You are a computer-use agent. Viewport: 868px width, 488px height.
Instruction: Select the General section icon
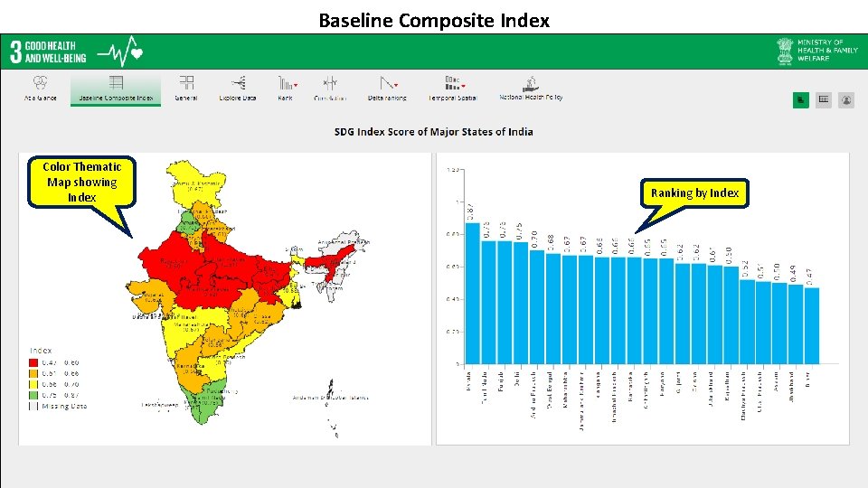click(186, 83)
